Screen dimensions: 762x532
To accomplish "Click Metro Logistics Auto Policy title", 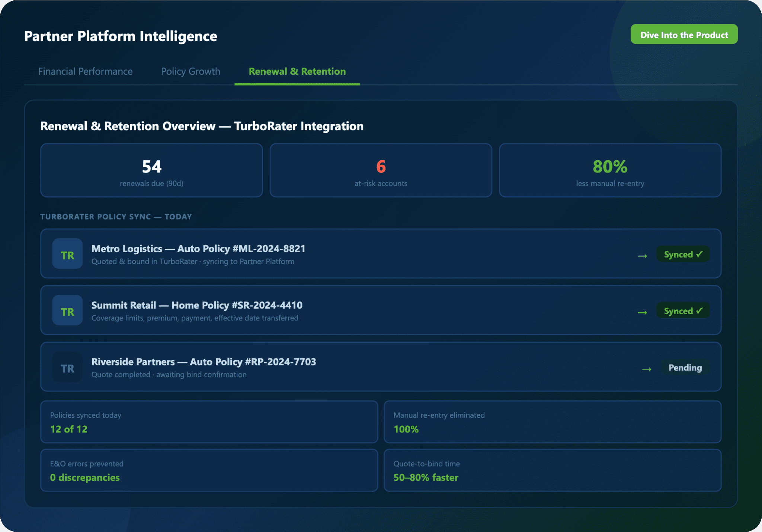I will click(x=198, y=249).
